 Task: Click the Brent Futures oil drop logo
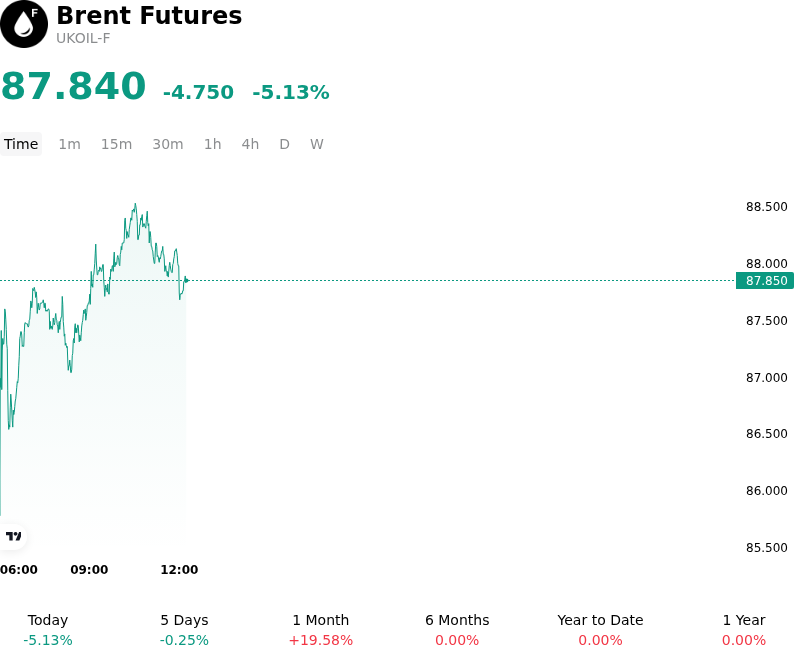click(24, 24)
